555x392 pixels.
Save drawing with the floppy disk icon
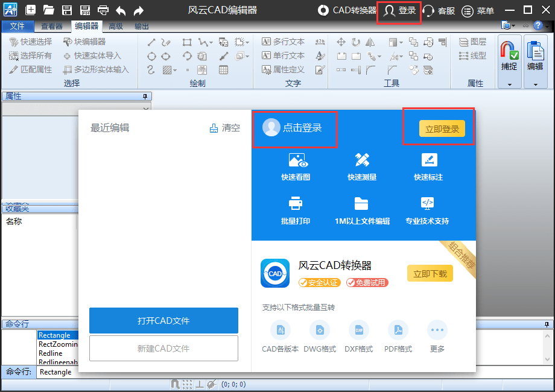[67, 10]
